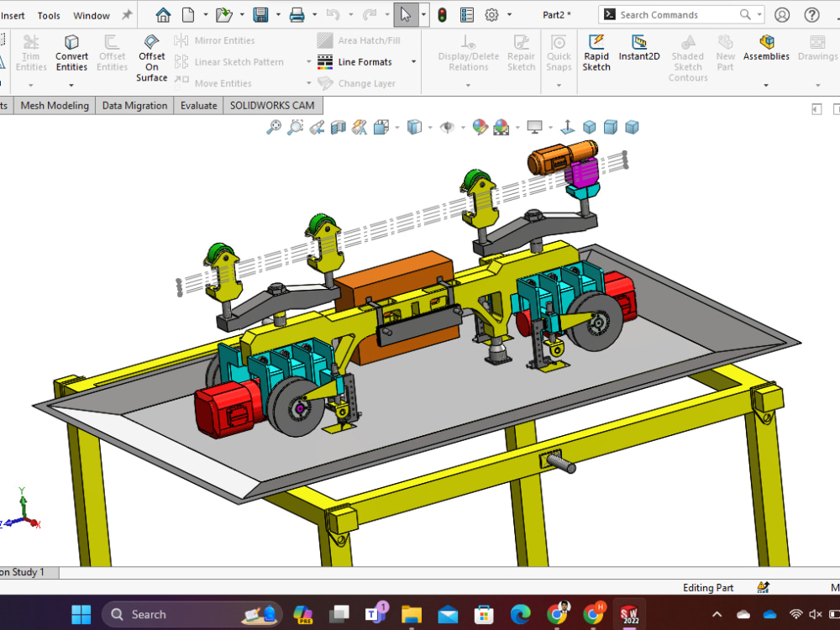Expand Line Formats dropdown arrow
840x630 pixels.
pyautogui.click(x=413, y=62)
